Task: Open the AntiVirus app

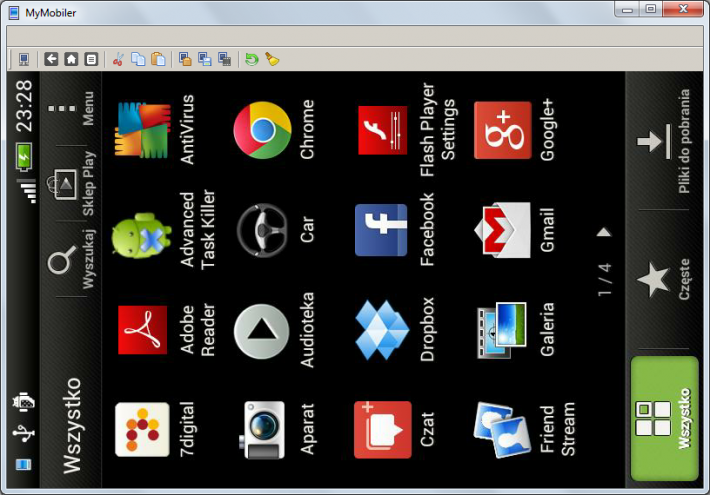Action: (143, 130)
